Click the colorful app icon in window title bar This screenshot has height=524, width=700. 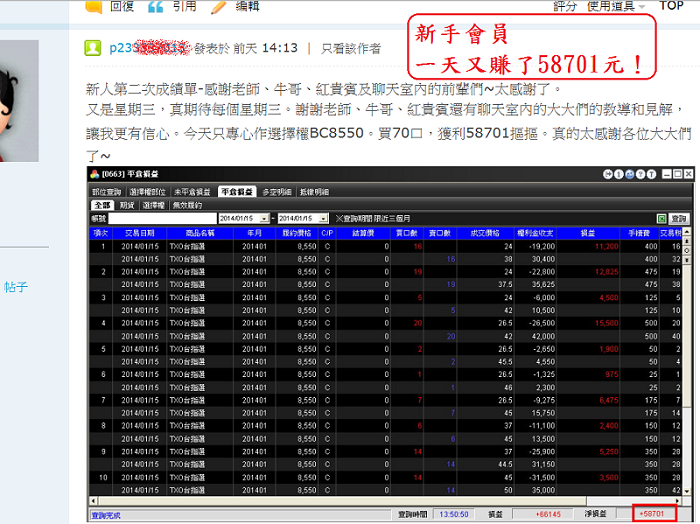click(95, 174)
